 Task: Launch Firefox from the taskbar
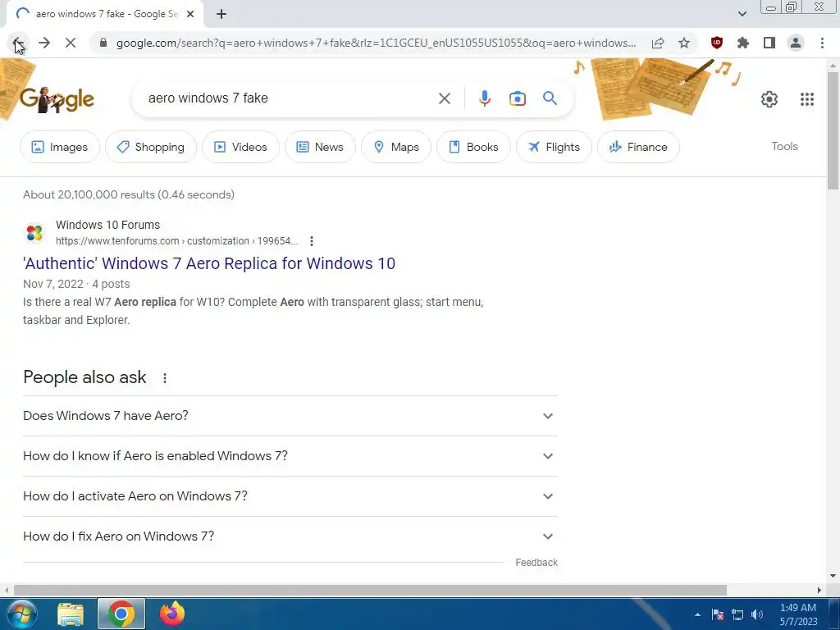click(x=172, y=614)
